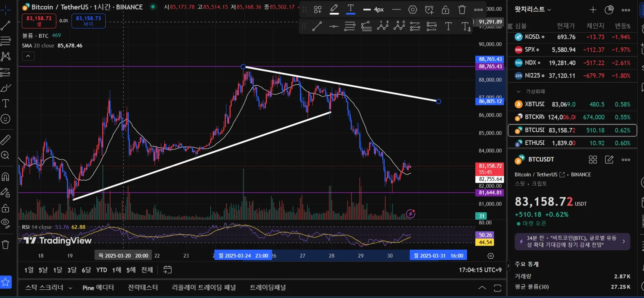
Task: Remove drawings with left sidebar trash icon
Action: point(6,245)
